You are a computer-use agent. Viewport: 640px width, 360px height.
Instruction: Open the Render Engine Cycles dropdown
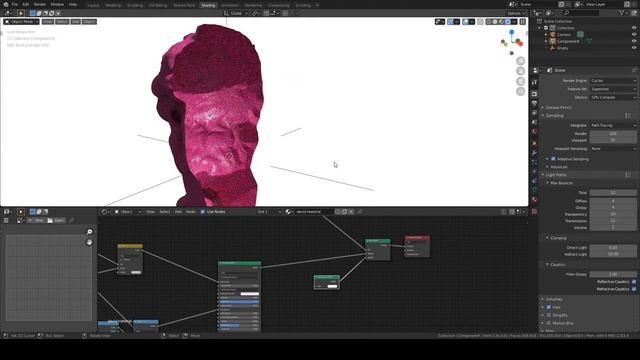coord(613,81)
